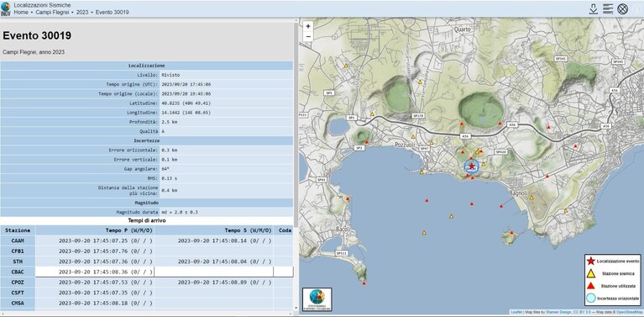This screenshot has width=644, height=317.
Task: Zoom in on the map
Action: coord(308,26)
